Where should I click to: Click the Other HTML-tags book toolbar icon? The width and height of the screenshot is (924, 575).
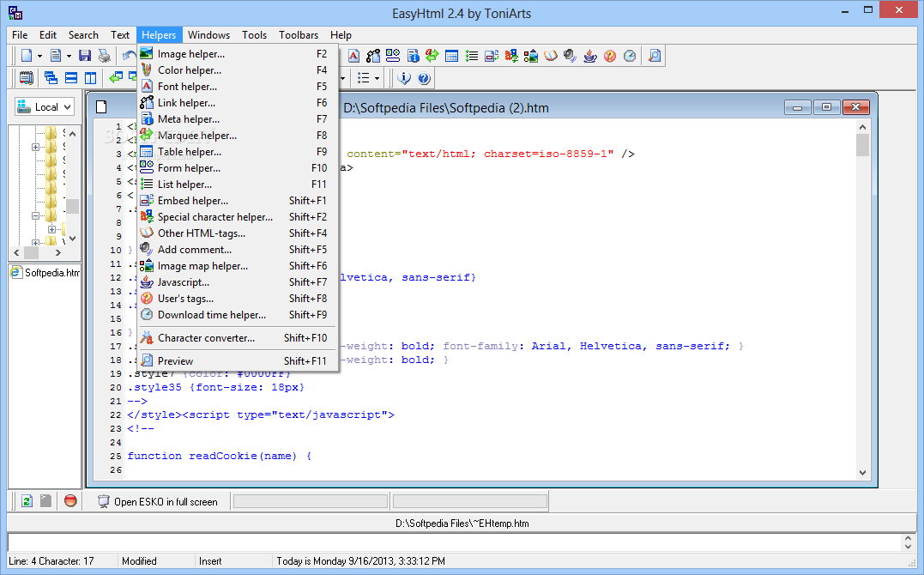pyautogui.click(x=551, y=56)
